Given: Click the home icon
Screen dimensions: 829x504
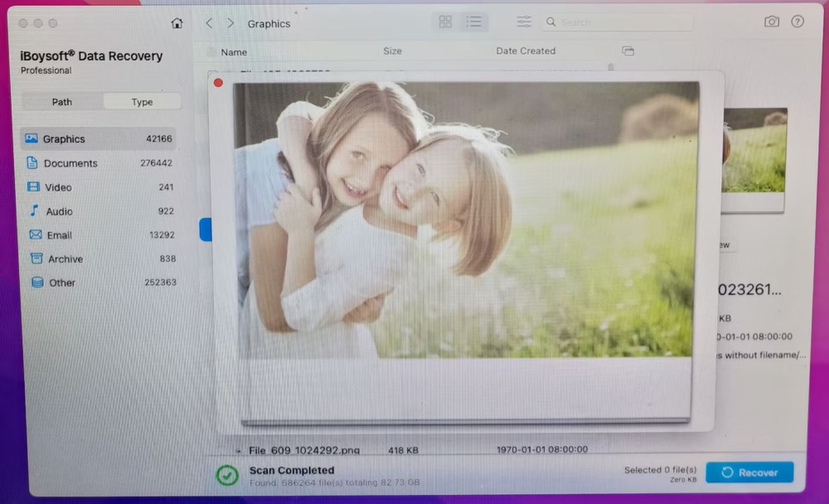Looking at the screenshot, I should 177,23.
